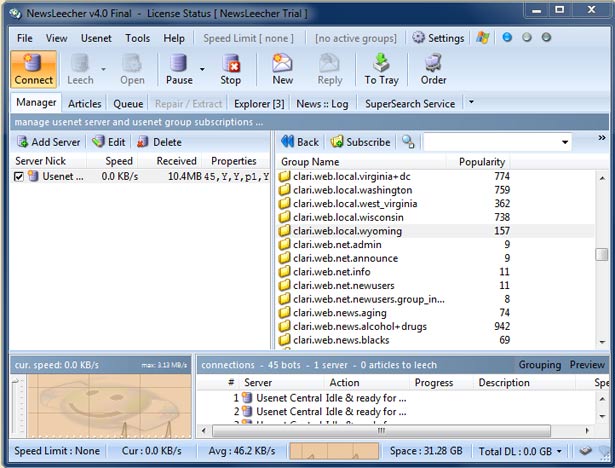Add Server to the manager

pyautogui.click(x=49, y=142)
